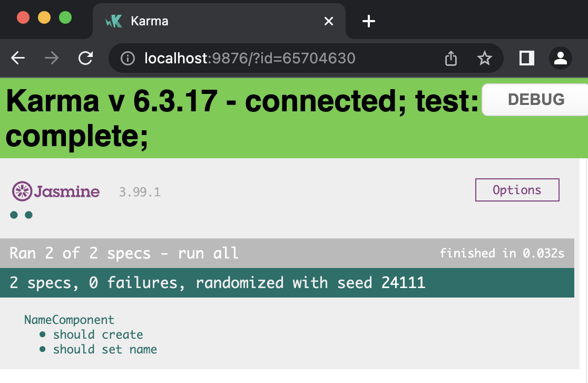The image size is (588, 383).
Task: Click the macOS fullscreen window button
Action: point(65,17)
